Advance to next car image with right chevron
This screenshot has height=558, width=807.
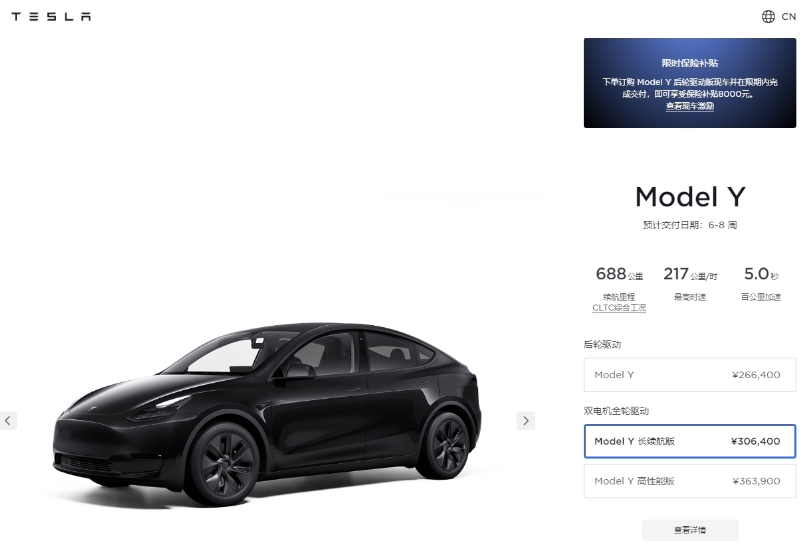(x=525, y=421)
